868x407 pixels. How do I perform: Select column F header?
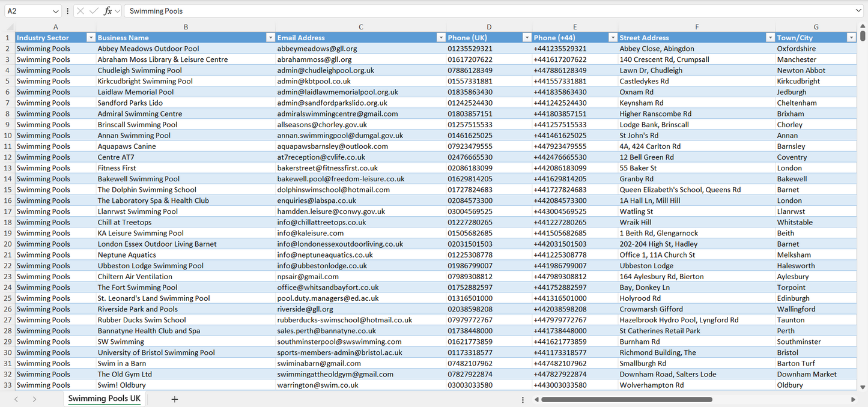tap(697, 27)
